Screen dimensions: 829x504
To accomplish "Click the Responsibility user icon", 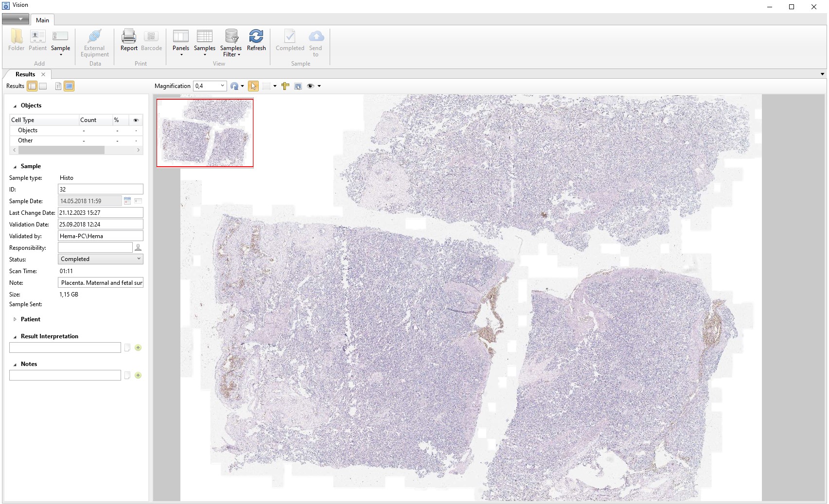I will [138, 248].
